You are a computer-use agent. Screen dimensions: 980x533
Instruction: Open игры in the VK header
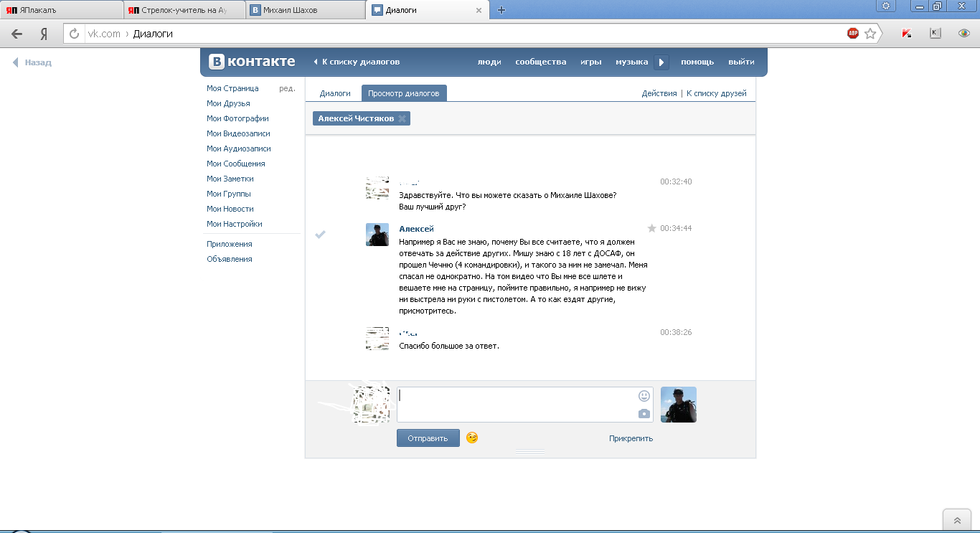click(591, 62)
